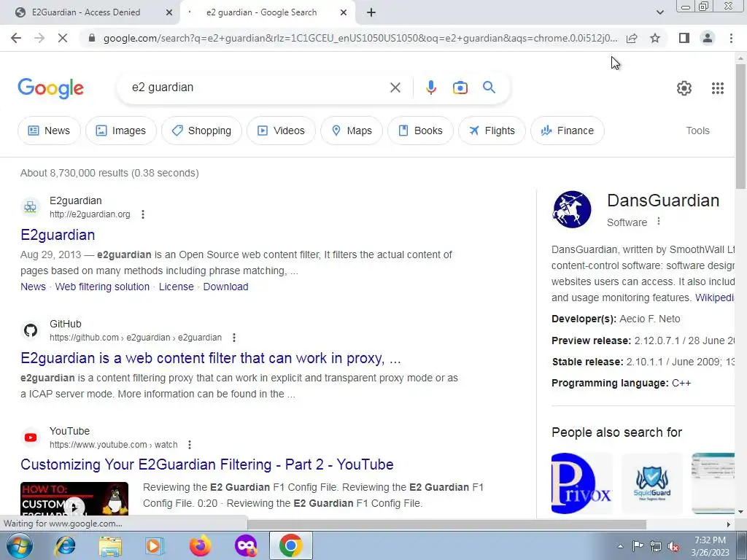Filter results by Books
Image resolution: width=747 pixels, height=560 pixels.
pyautogui.click(x=420, y=131)
